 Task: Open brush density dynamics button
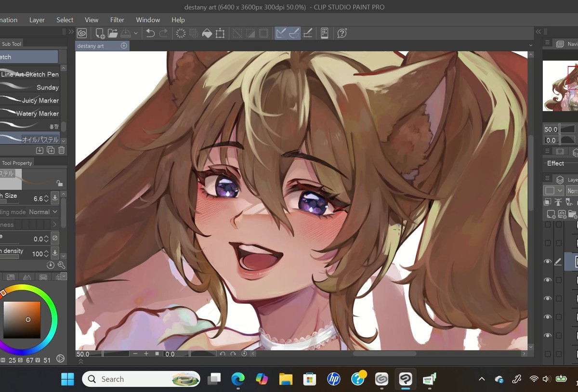point(55,253)
